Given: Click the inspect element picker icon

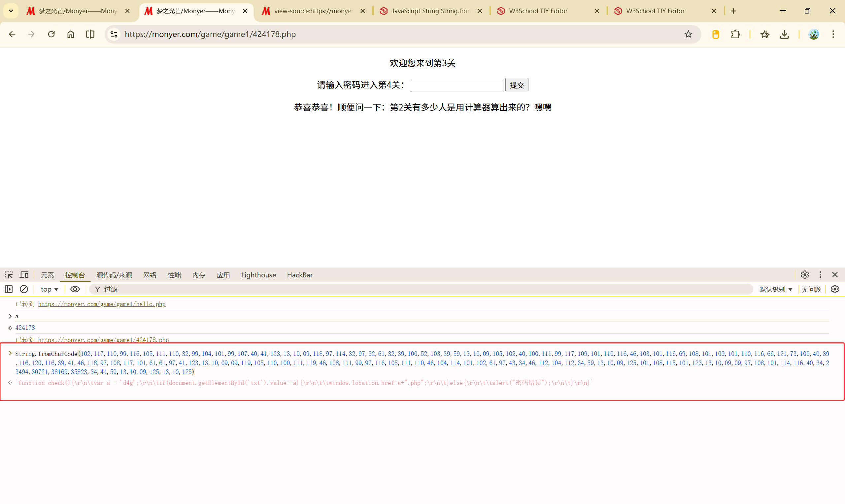Looking at the screenshot, I should coord(9,275).
